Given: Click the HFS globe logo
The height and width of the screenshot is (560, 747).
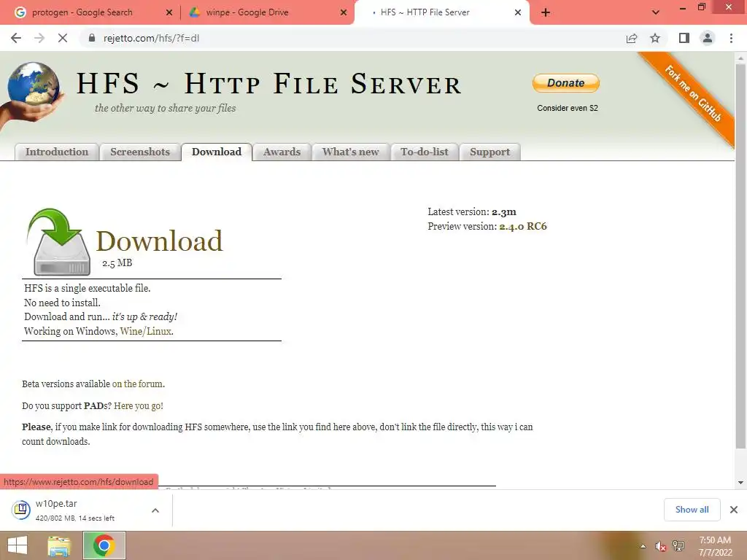Looking at the screenshot, I should [32, 93].
